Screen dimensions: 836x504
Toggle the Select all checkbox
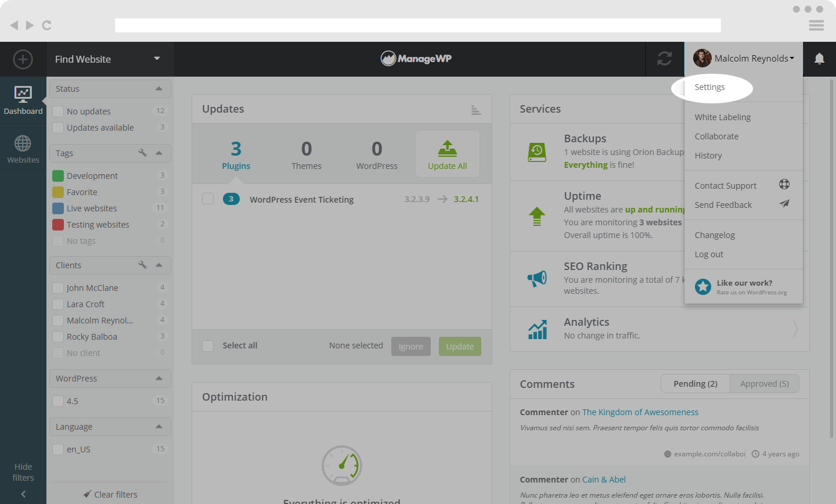pyautogui.click(x=208, y=345)
